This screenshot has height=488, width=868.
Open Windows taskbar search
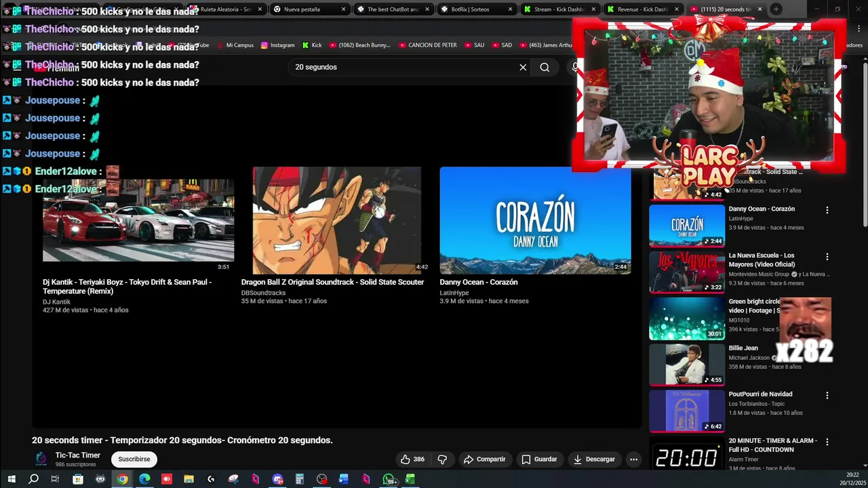point(33,479)
